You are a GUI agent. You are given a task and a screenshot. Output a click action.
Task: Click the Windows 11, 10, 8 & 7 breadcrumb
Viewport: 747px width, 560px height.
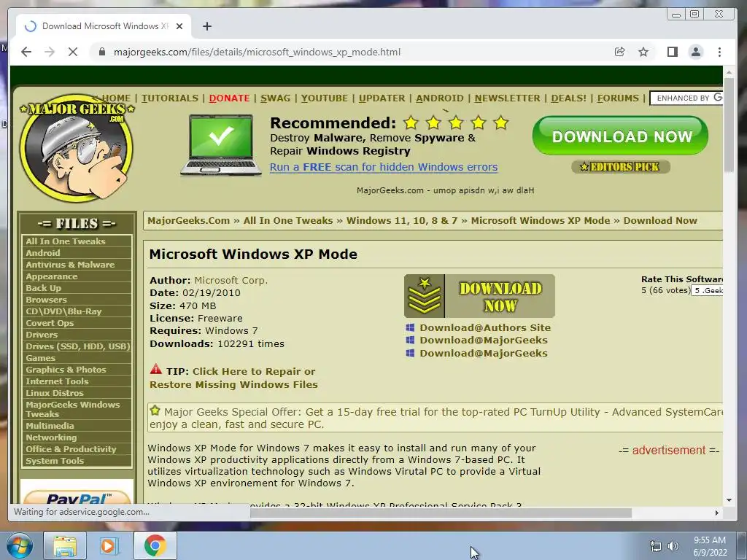[402, 220]
